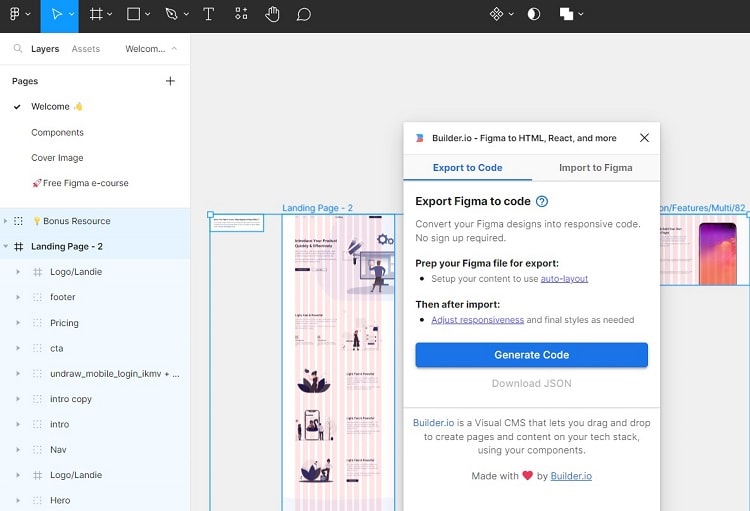Screen dimensions: 750x511
Task: Switch to the Layers tab
Action: 45,49
